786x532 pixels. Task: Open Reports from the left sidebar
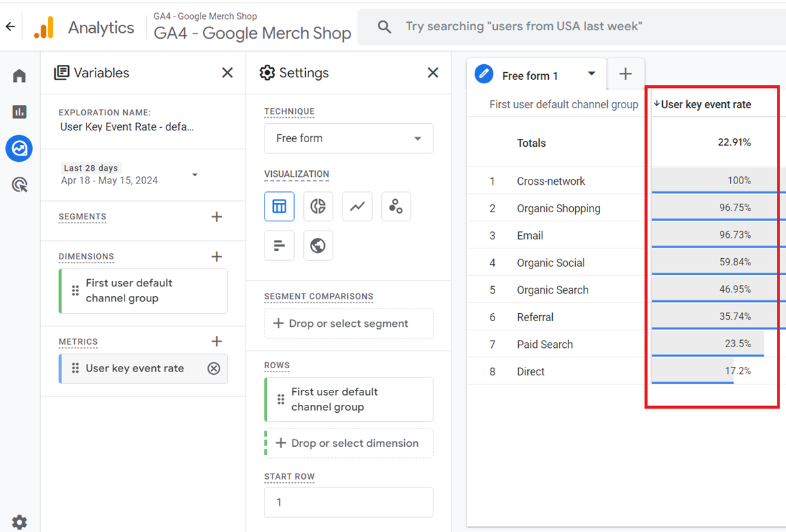pyautogui.click(x=19, y=111)
